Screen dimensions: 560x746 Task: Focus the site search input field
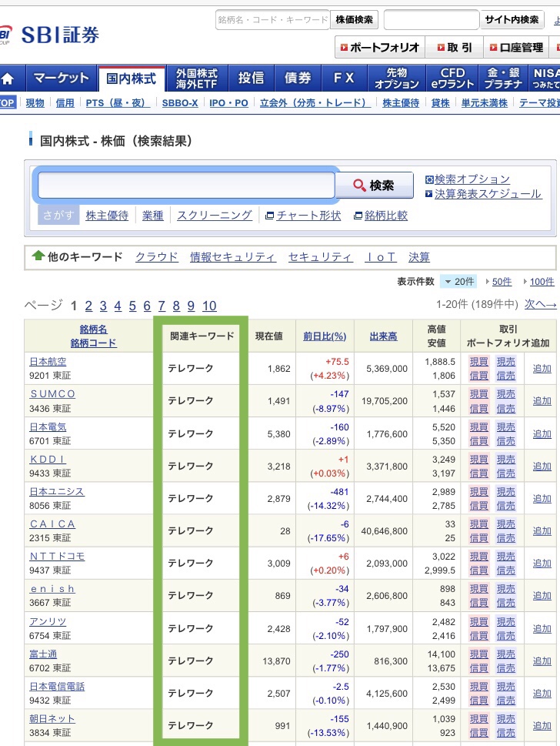tap(432, 20)
